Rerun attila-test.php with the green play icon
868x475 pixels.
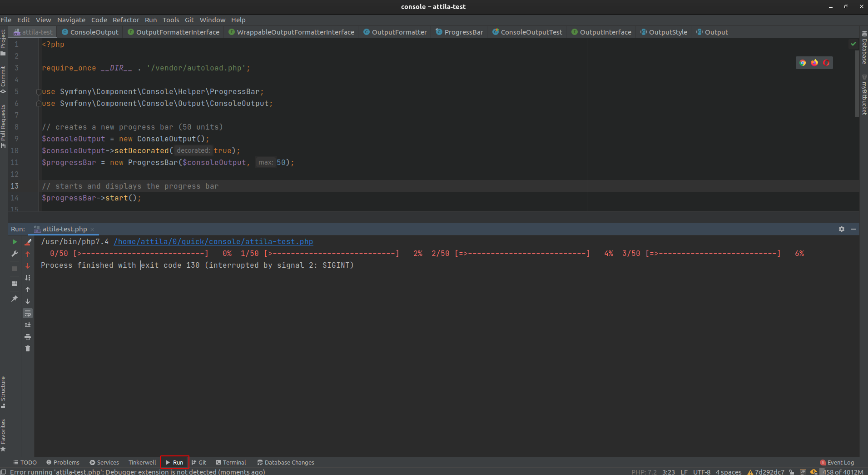pos(14,241)
